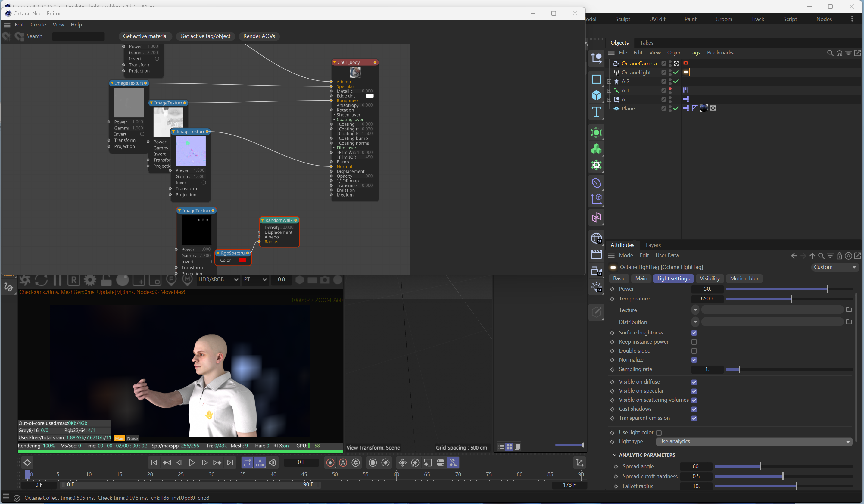Collapse ANALYTIC PARAMETERS section
Image resolution: width=864 pixels, height=504 pixels.
[614, 455]
